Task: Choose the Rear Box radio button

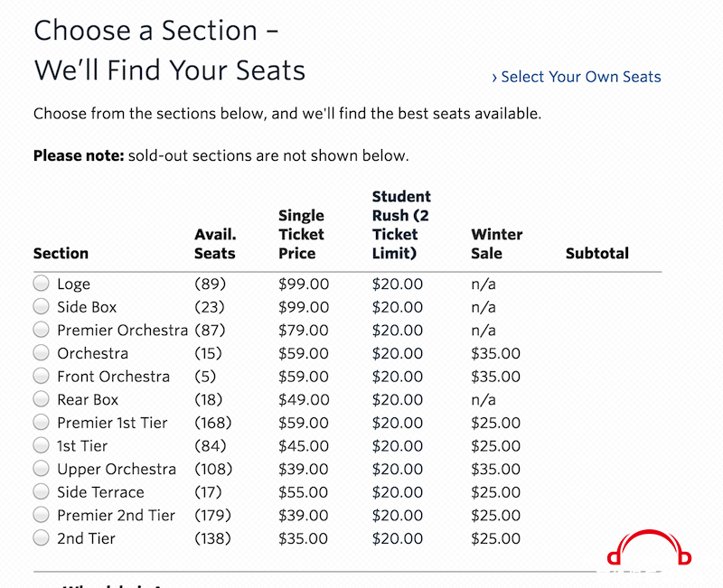Action: (41, 398)
